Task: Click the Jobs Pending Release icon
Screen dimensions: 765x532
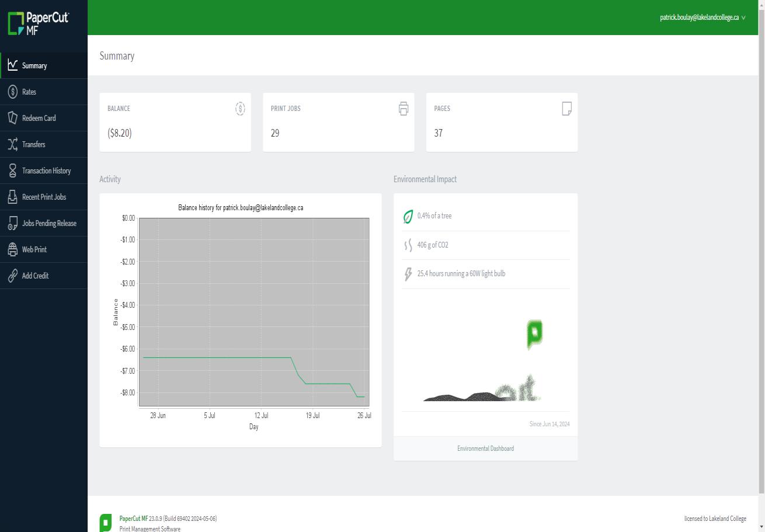Action: (12, 223)
